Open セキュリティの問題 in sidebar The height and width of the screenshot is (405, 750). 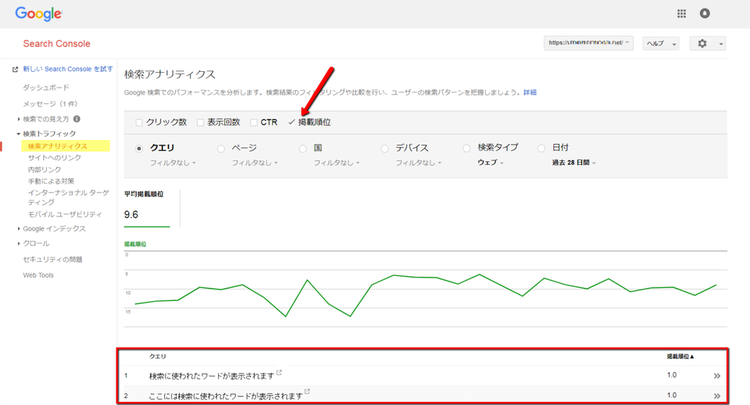[x=53, y=259]
